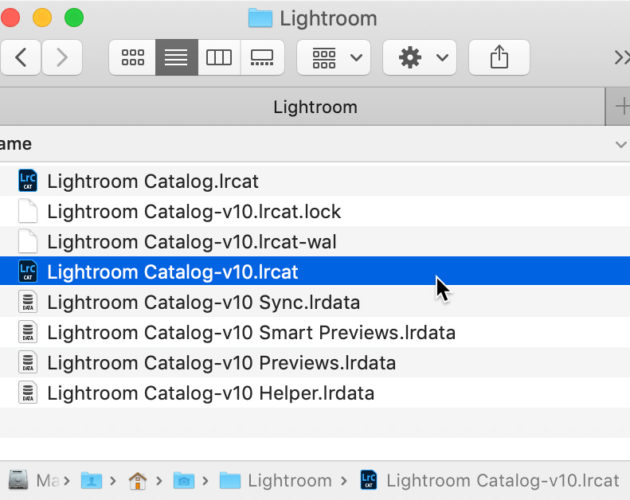Toggle sort direction chevron in column header

click(x=621, y=144)
